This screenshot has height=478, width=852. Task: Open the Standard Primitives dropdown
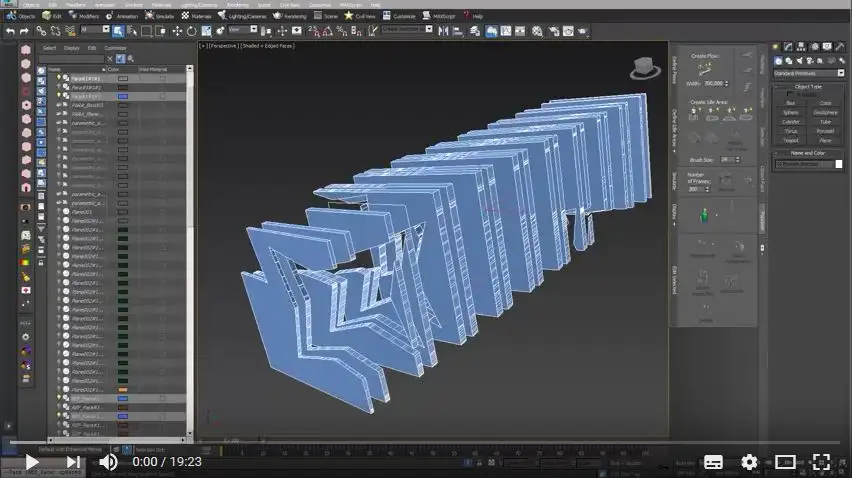pyautogui.click(x=809, y=73)
